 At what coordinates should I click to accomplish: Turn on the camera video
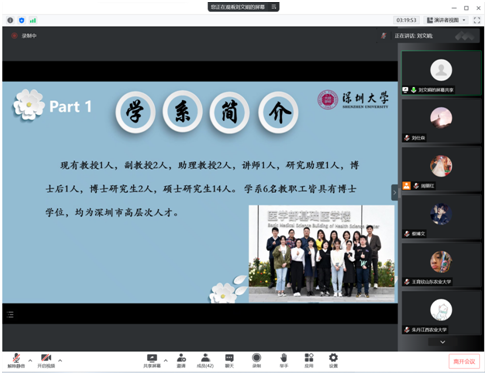pos(46,360)
